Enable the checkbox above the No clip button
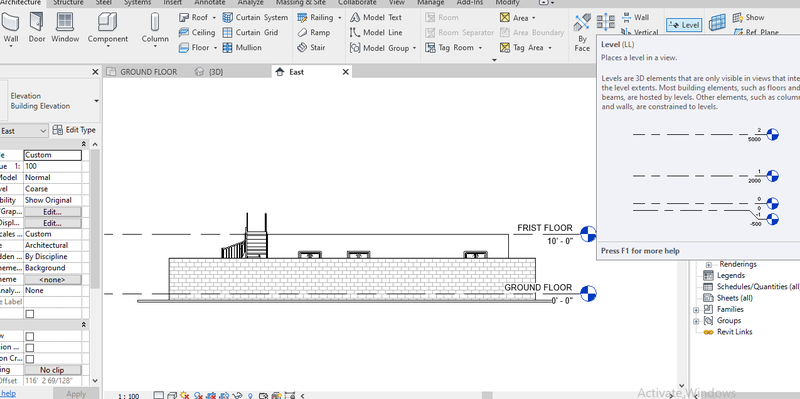The height and width of the screenshot is (399, 800). click(x=30, y=359)
